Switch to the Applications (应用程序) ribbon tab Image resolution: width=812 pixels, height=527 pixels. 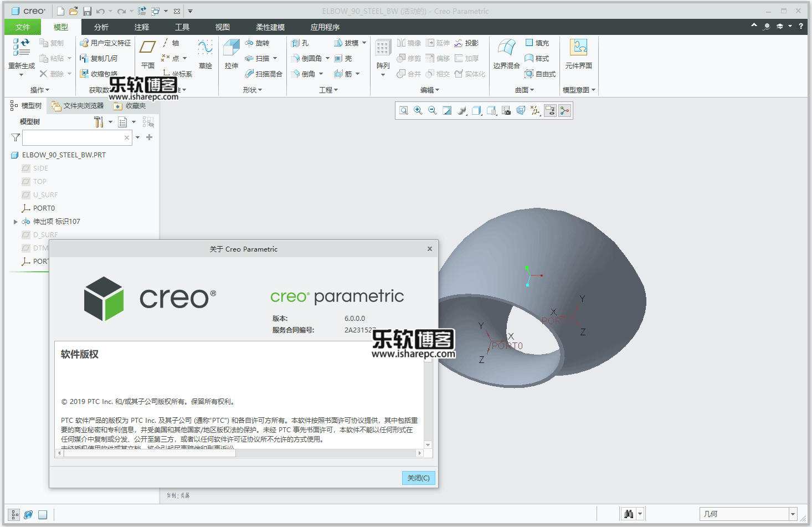325,27
